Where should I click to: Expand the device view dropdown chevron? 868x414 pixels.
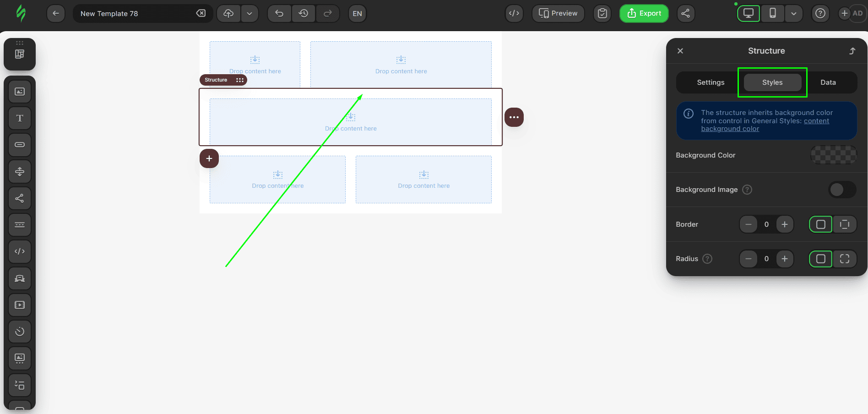point(794,13)
